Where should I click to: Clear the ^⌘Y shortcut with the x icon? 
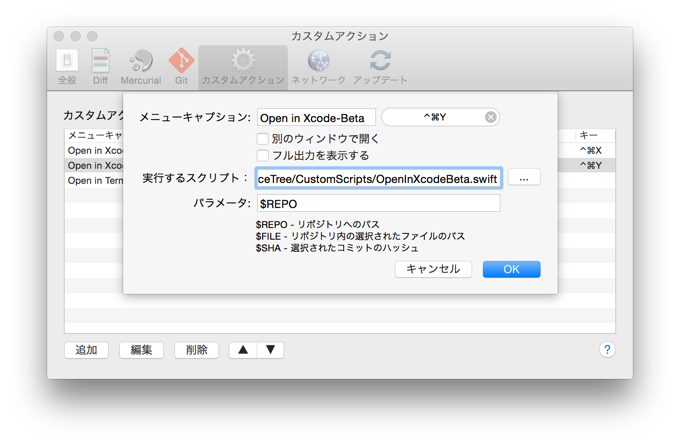490,117
